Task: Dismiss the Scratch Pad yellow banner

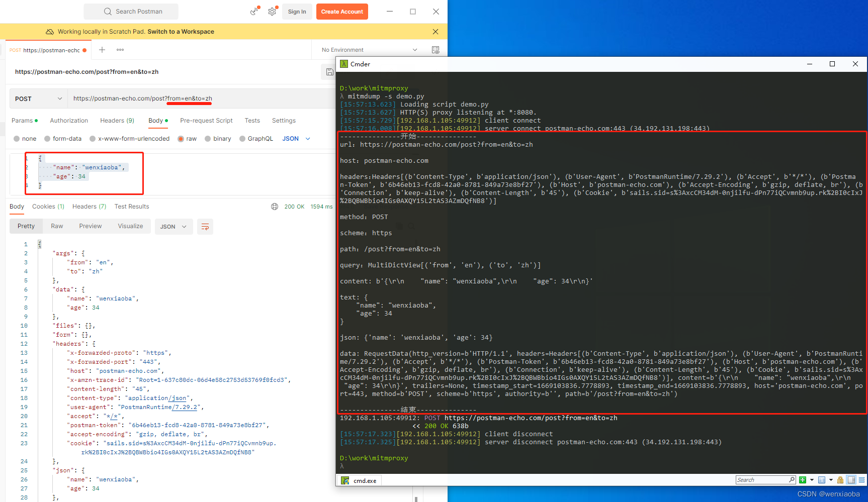Action: 436,32
